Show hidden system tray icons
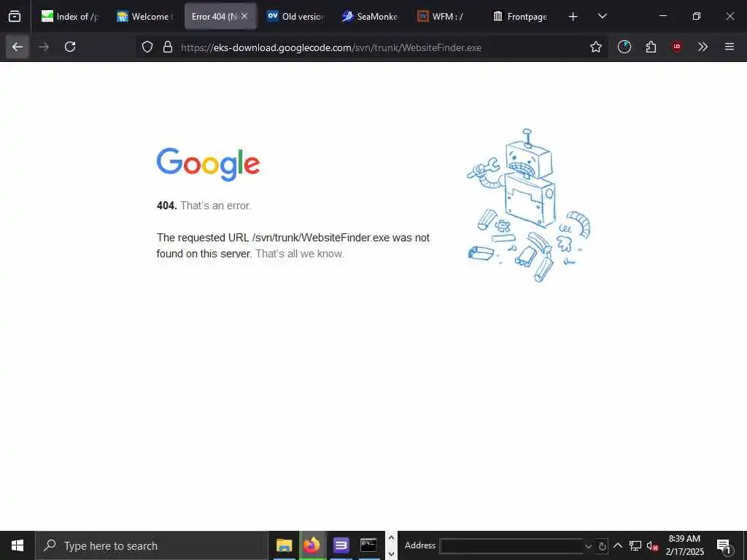Image resolution: width=747 pixels, height=560 pixels. (617, 545)
